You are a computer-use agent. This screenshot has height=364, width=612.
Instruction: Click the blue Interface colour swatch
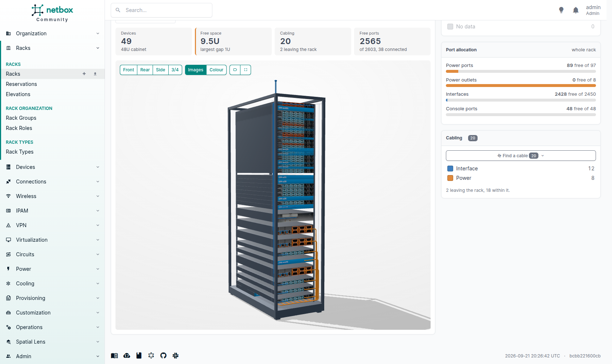click(x=450, y=169)
